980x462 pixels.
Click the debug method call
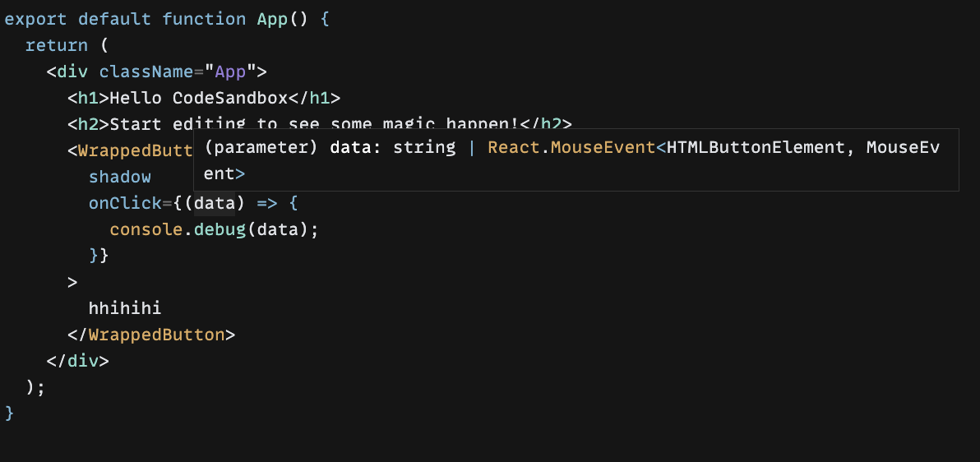click(x=220, y=229)
